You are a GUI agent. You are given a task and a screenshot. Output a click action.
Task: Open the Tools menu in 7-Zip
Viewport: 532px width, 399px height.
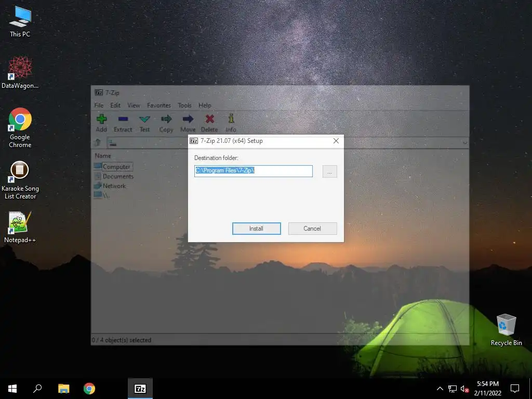click(x=184, y=105)
